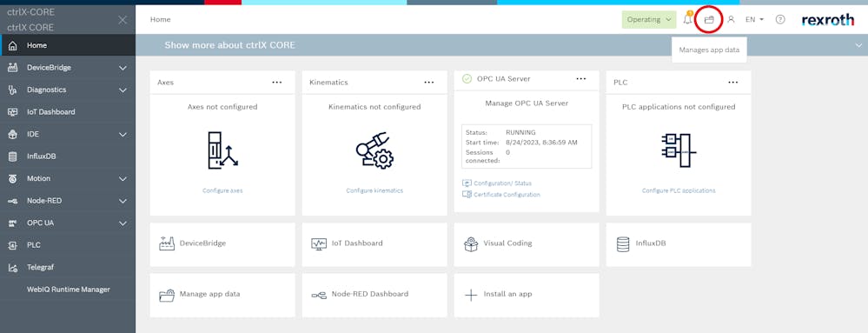
Task: Expand the OPC UA sidebar chevron
Action: coord(123,223)
